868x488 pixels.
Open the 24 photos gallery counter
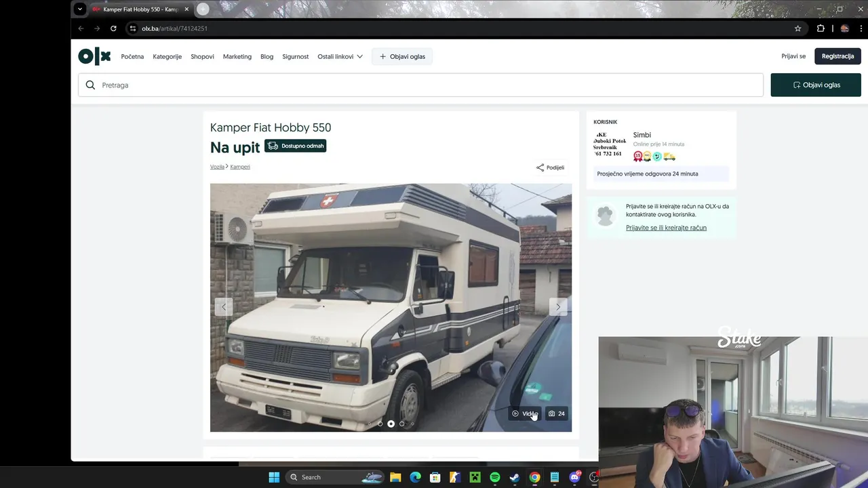pos(557,413)
